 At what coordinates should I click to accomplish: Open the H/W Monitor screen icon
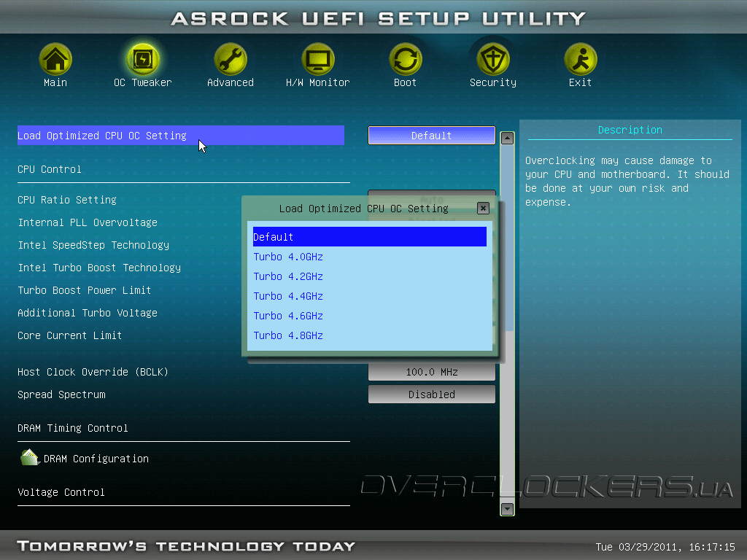click(318, 59)
